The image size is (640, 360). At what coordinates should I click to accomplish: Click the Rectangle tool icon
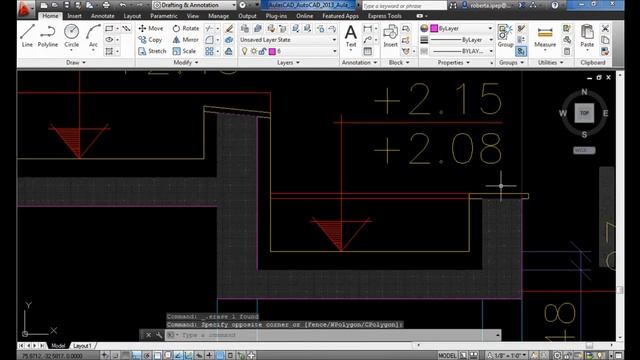(109, 28)
